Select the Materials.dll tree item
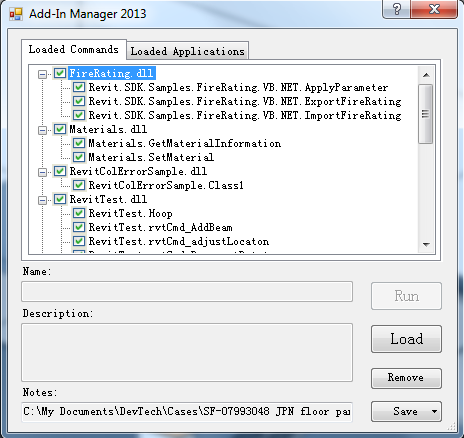 (108, 129)
